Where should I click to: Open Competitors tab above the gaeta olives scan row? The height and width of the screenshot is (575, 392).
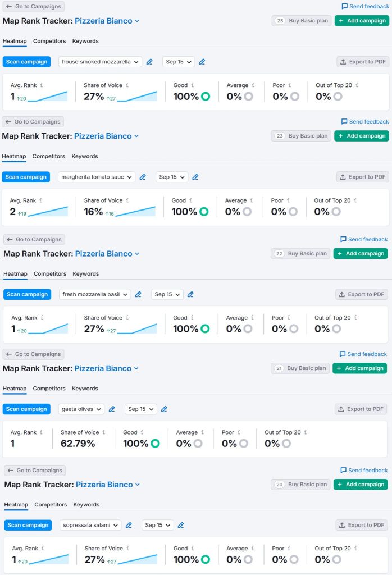[49, 389]
